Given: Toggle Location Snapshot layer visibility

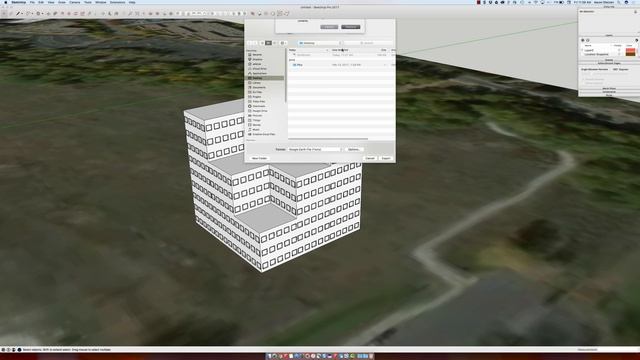Looking at the screenshot, I should point(619,54).
